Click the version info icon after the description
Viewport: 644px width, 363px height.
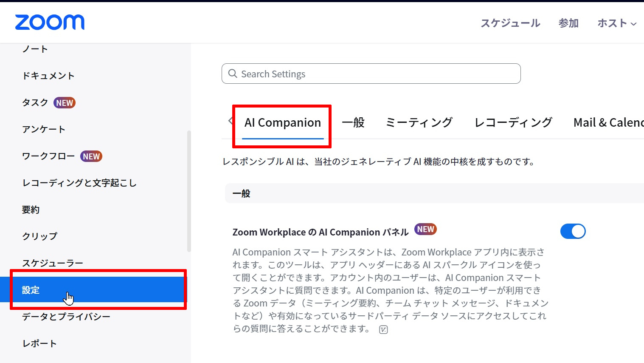pos(383,329)
